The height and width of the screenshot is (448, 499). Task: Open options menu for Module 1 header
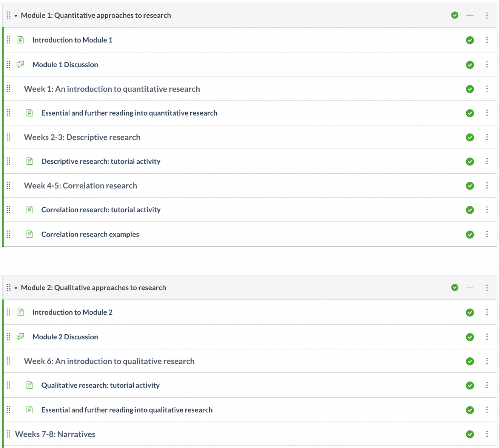click(x=487, y=15)
